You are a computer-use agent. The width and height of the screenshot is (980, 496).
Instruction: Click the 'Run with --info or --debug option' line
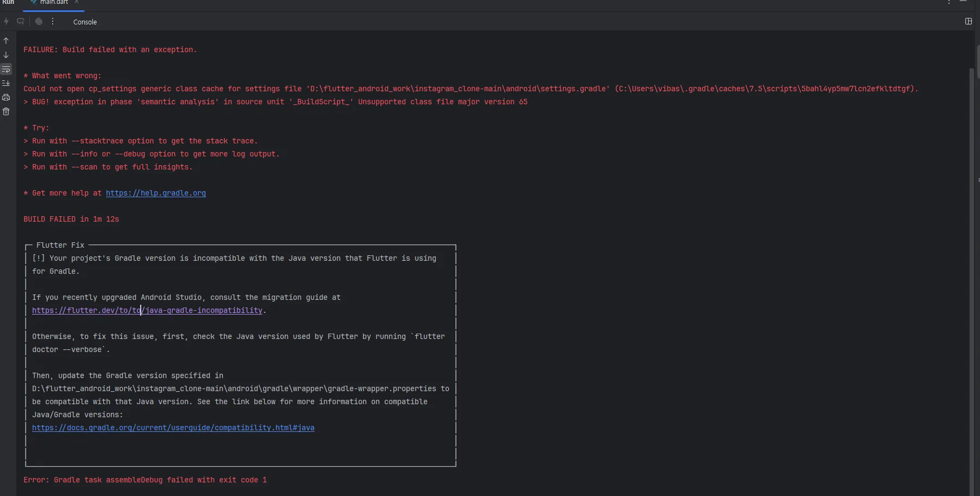click(x=152, y=154)
